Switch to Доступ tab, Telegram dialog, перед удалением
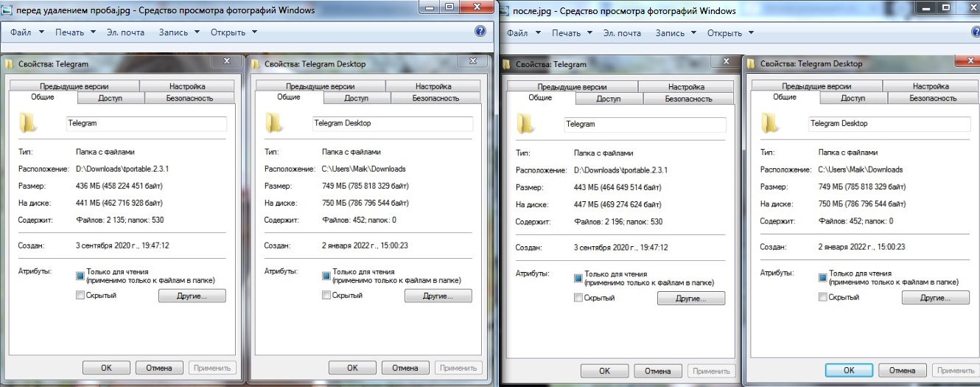 tap(110, 98)
